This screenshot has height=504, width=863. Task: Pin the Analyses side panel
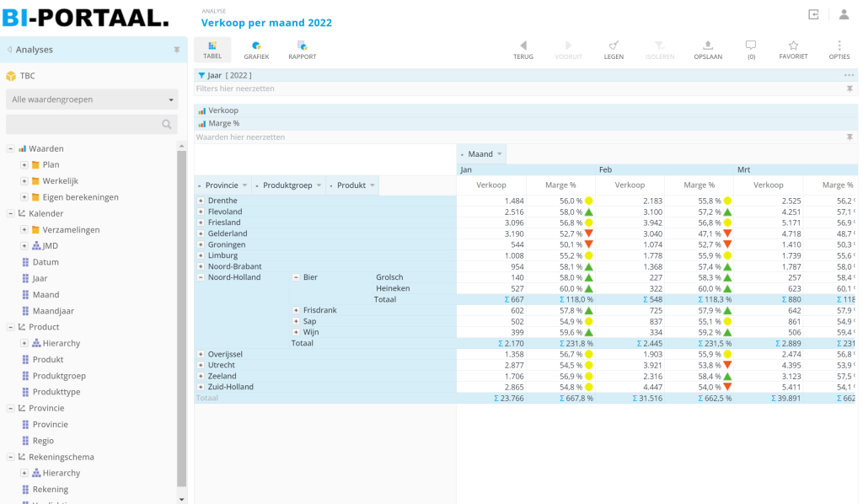tap(177, 50)
